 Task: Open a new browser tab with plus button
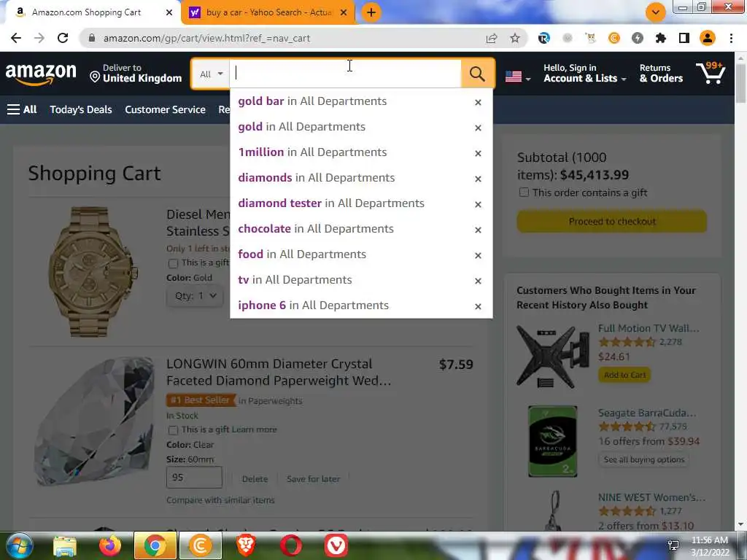pyautogui.click(x=371, y=12)
